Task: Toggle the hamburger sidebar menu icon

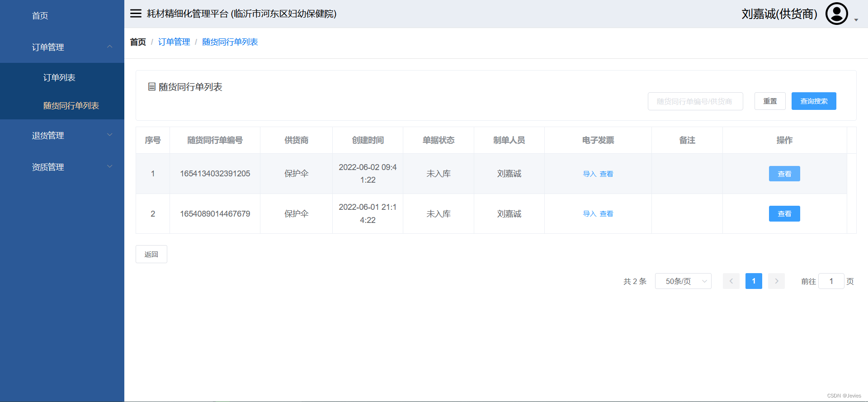Action: tap(136, 14)
